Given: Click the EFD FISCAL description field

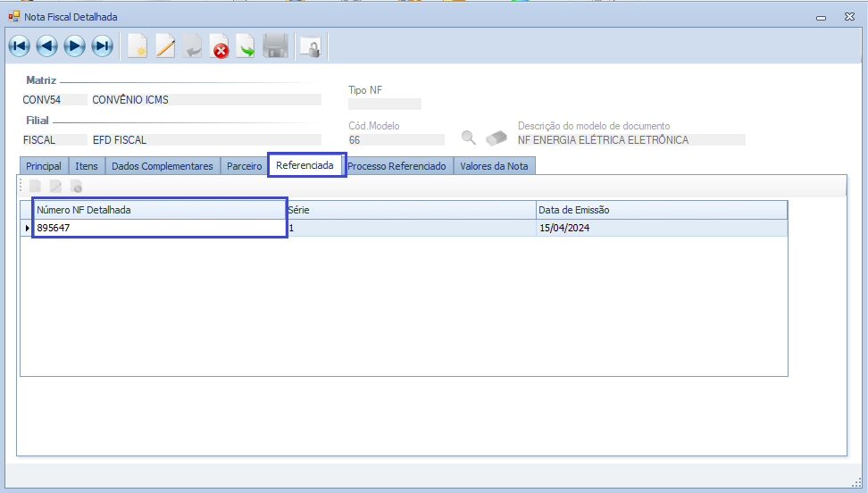Looking at the screenshot, I should tap(206, 140).
